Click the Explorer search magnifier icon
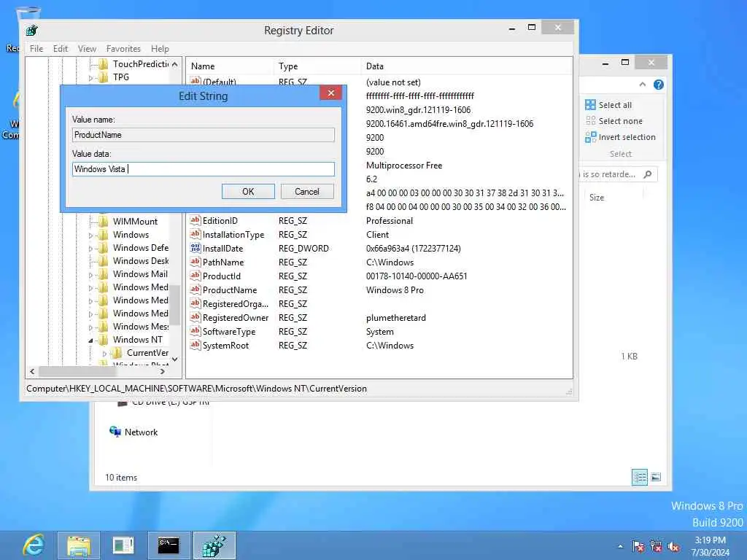This screenshot has height=560, width=747. (x=648, y=174)
